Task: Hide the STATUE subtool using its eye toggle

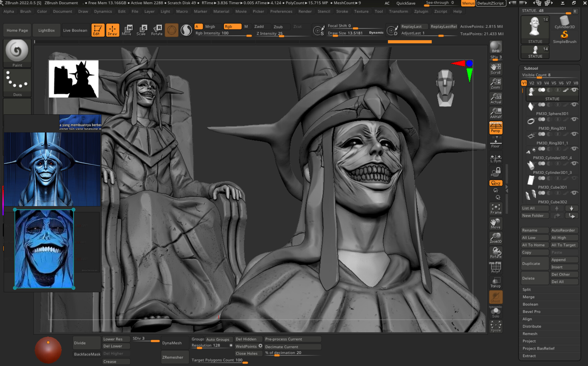Action: pyautogui.click(x=574, y=90)
